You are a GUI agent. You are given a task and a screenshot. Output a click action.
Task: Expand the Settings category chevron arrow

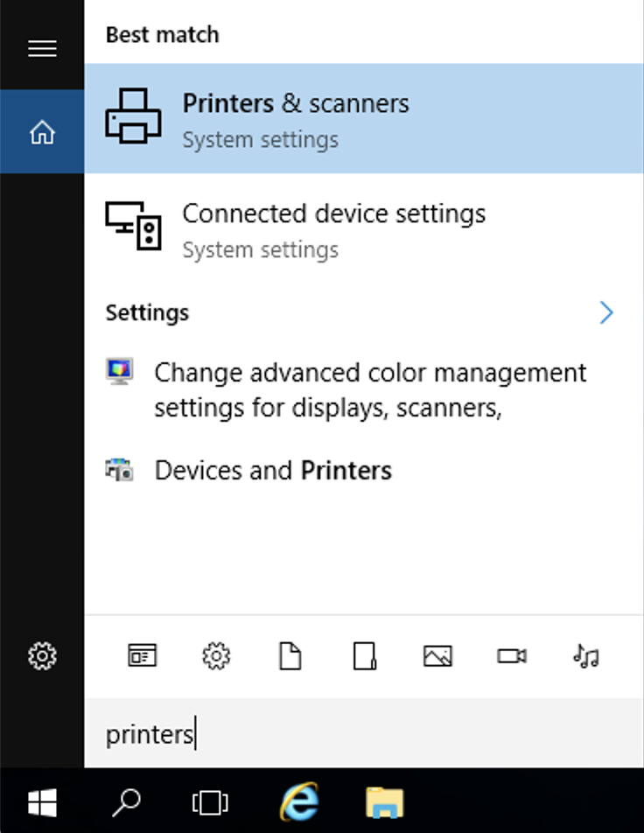pyautogui.click(x=606, y=312)
